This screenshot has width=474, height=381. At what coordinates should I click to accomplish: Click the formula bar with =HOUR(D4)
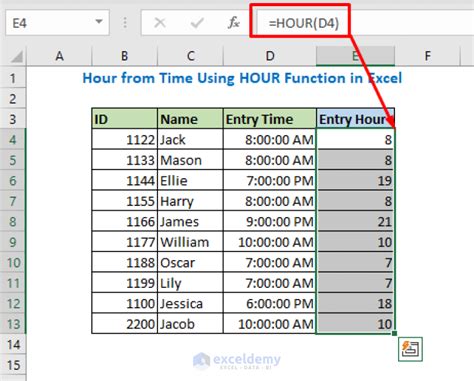click(x=365, y=23)
